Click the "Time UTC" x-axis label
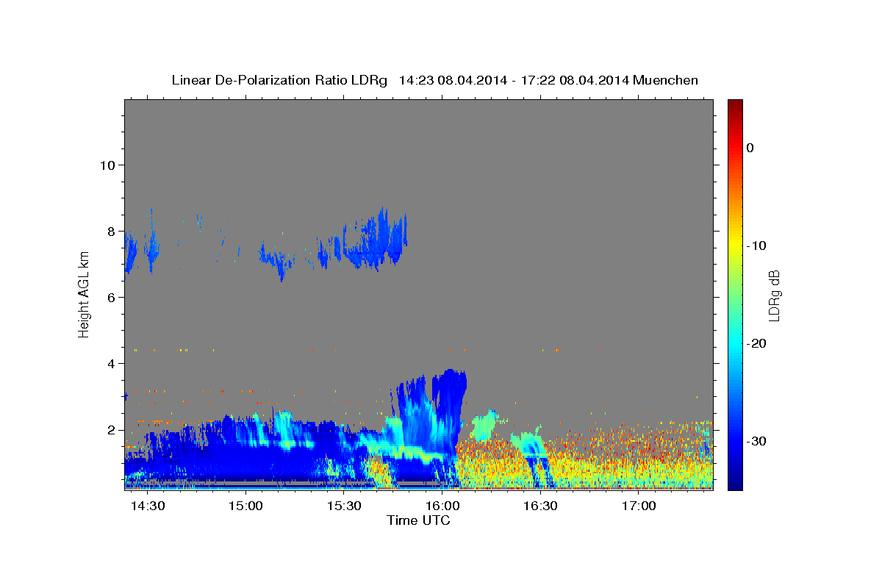 pyautogui.click(x=418, y=520)
